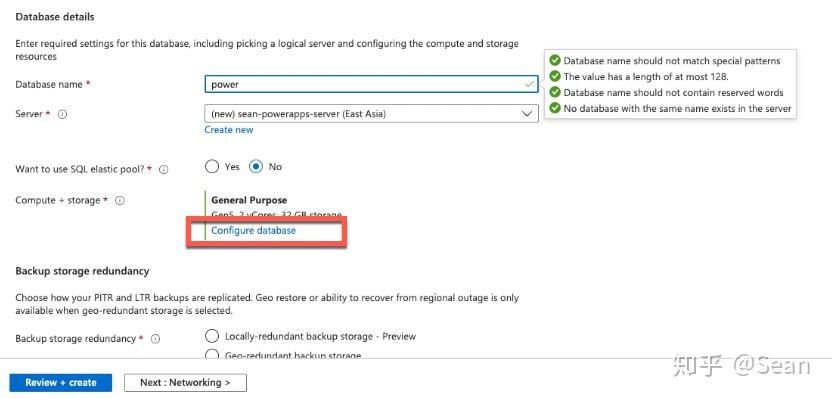The width and height of the screenshot is (832, 398).
Task: Open the sean-powerapps-server selection combo box
Action: [x=371, y=114]
